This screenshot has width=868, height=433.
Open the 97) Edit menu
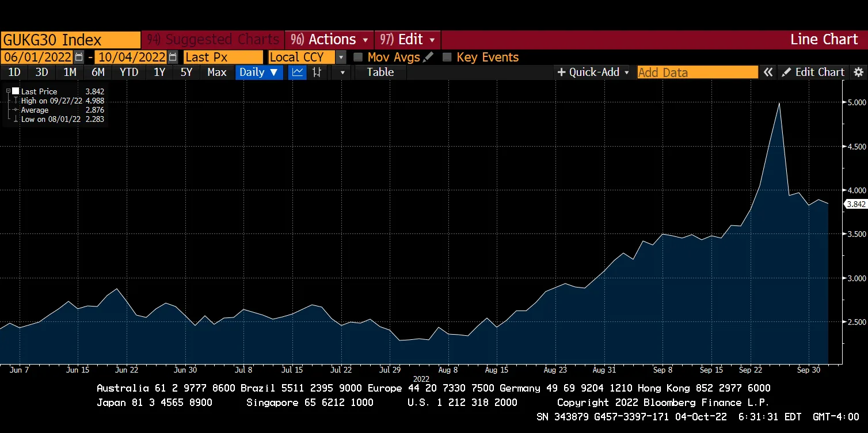click(408, 40)
